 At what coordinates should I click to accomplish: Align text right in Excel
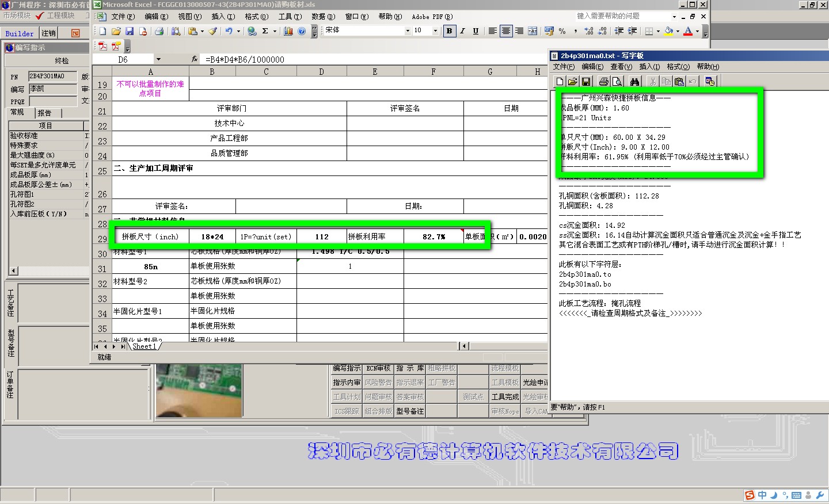pos(519,31)
